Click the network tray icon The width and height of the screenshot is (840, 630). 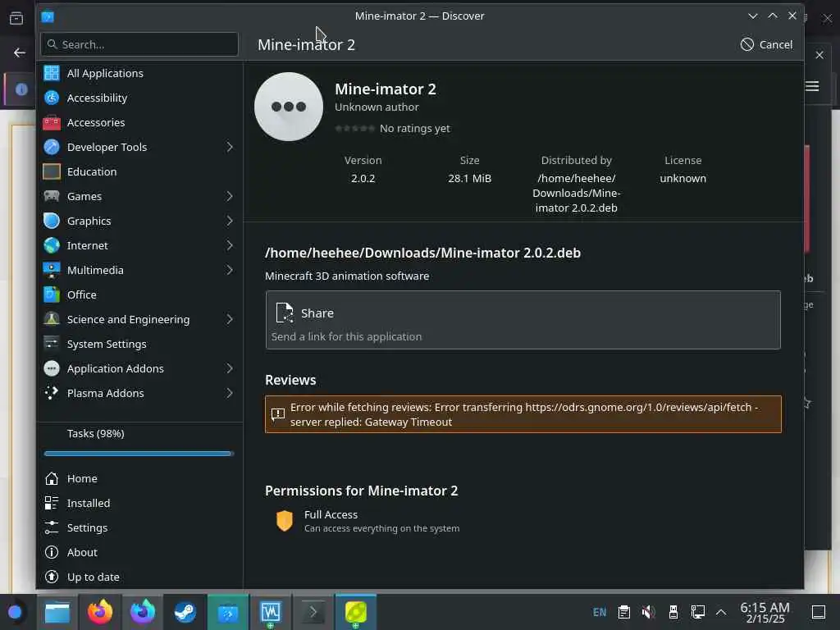697,612
